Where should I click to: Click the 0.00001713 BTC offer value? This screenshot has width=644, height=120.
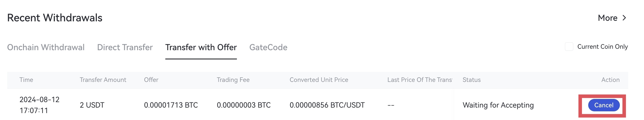click(x=171, y=105)
